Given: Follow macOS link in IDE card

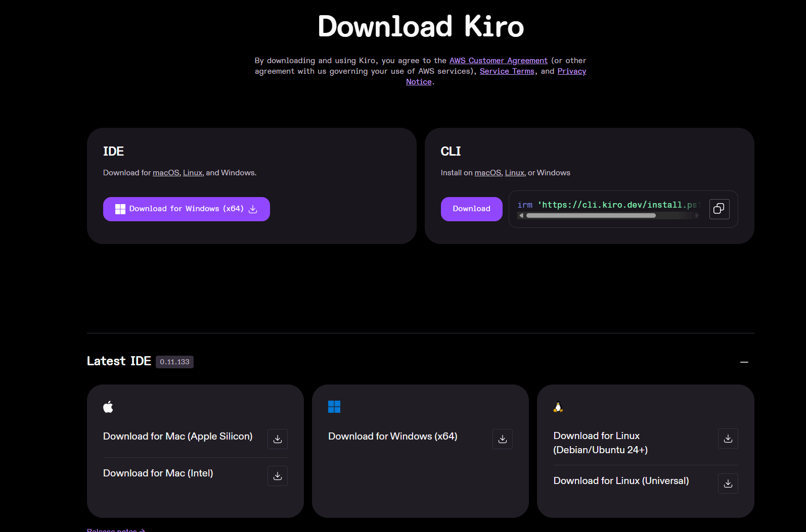Looking at the screenshot, I should click(x=166, y=173).
